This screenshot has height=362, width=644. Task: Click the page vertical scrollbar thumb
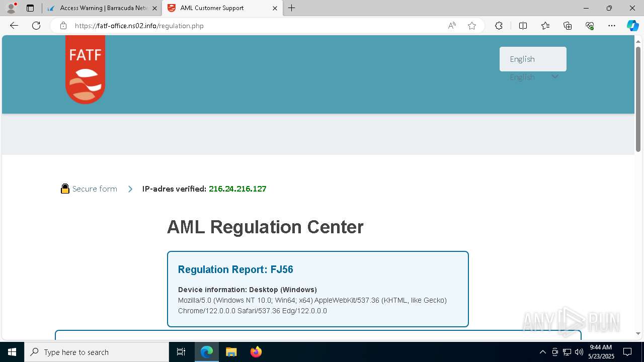click(638, 99)
